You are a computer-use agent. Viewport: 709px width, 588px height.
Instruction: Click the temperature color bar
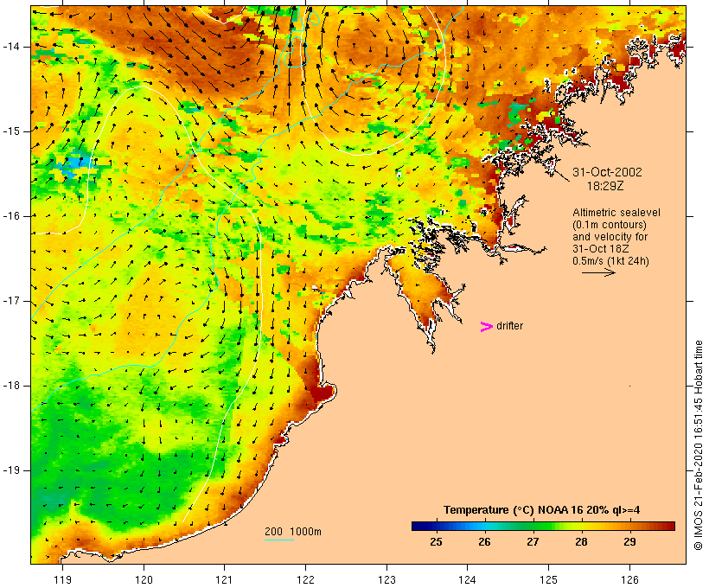tap(543, 526)
